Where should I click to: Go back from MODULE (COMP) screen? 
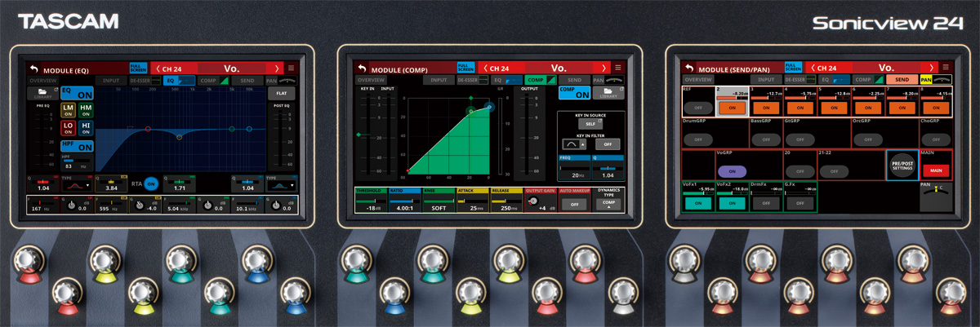pos(360,68)
